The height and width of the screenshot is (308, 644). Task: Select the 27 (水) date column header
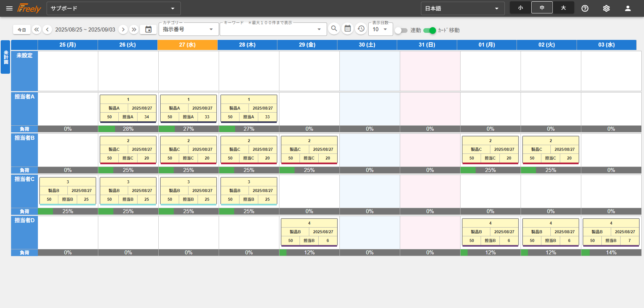click(187, 45)
